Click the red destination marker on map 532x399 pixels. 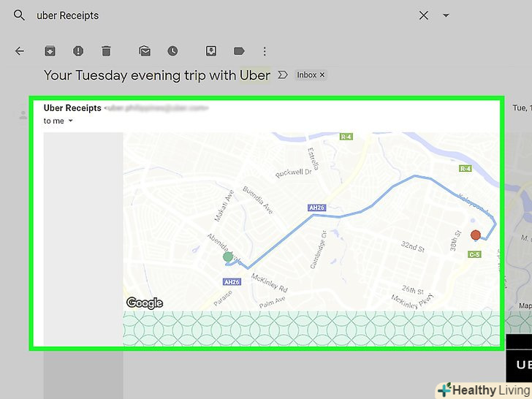[x=476, y=235]
